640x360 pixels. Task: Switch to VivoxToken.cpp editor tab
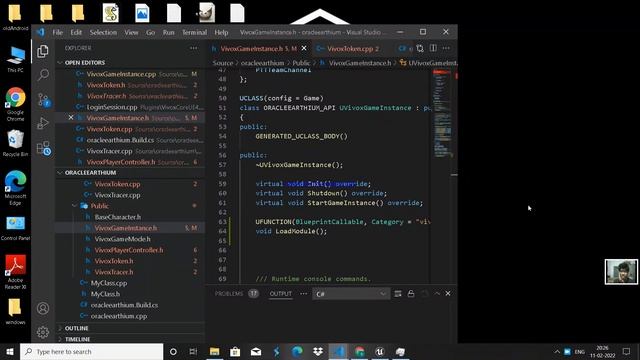(349, 48)
